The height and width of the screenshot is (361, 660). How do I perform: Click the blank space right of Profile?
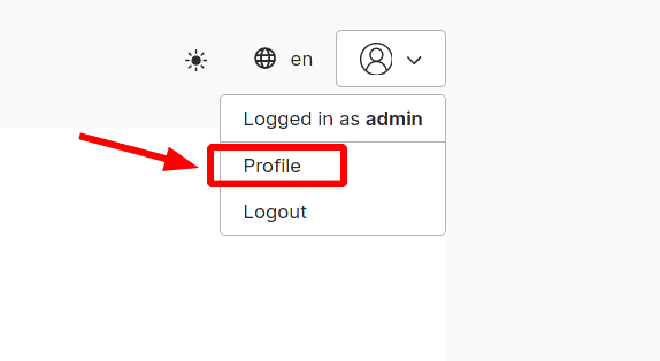click(395, 166)
